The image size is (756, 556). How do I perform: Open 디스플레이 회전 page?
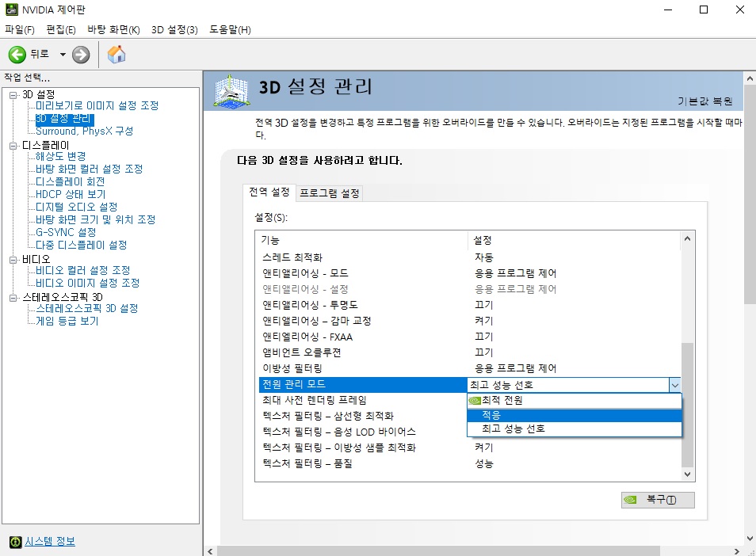point(70,181)
